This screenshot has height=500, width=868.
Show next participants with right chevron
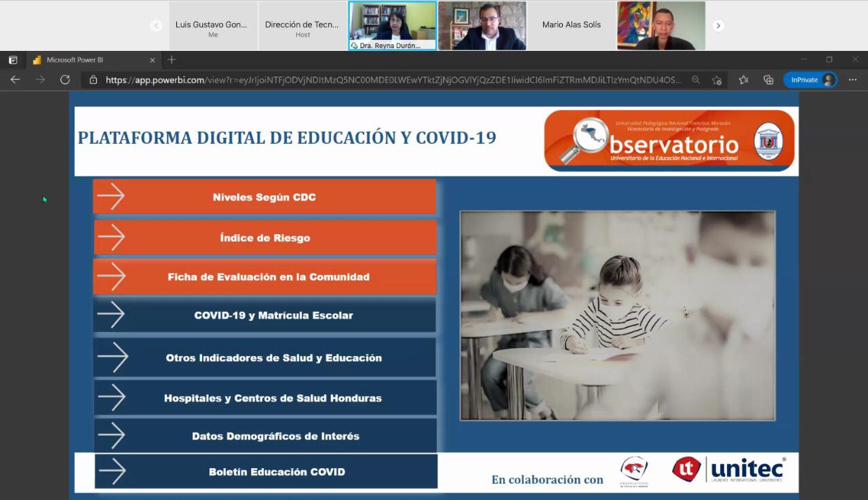718,26
